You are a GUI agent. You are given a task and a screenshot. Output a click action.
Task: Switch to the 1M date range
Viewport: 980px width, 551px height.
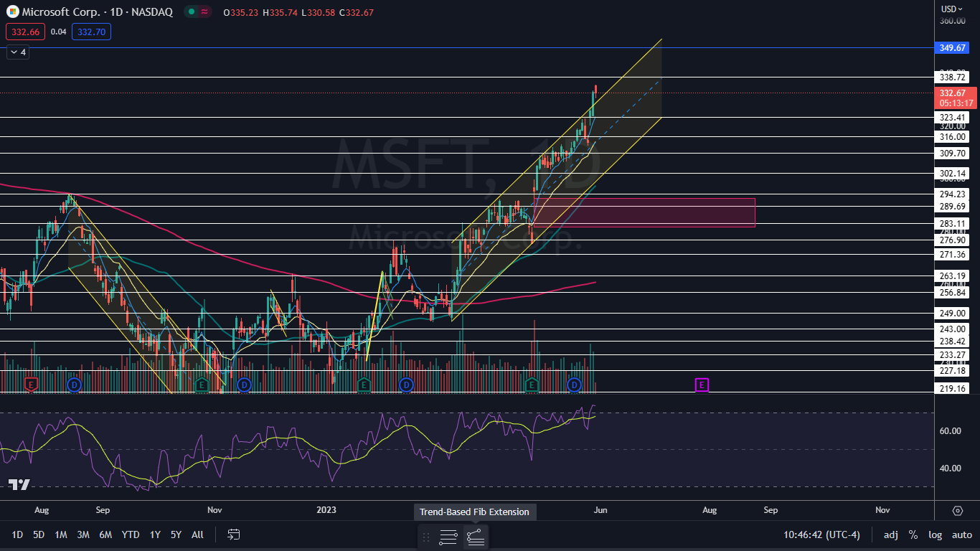click(61, 534)
